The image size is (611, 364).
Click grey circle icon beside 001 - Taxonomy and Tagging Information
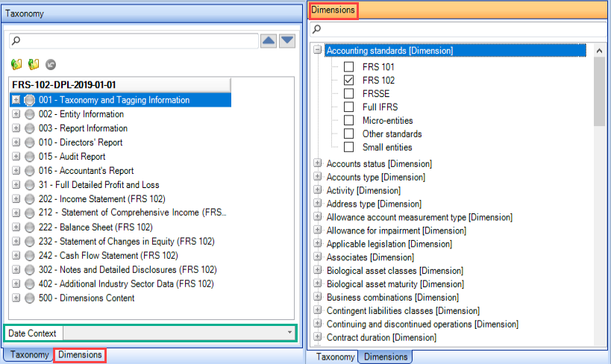[30, 100]
